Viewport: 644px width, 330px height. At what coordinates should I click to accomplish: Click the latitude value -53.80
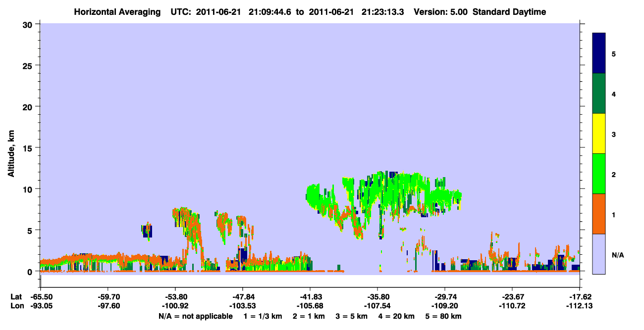175,297
